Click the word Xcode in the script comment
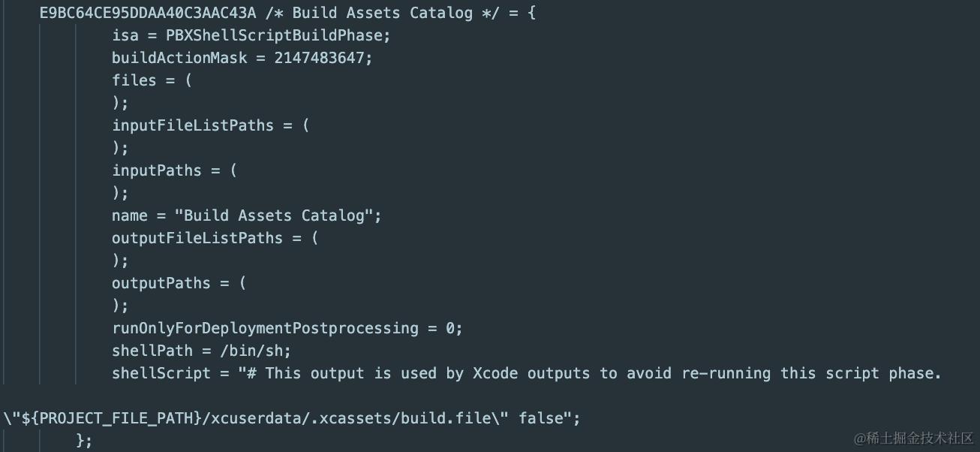980x452 pixels. coord(495,373)
